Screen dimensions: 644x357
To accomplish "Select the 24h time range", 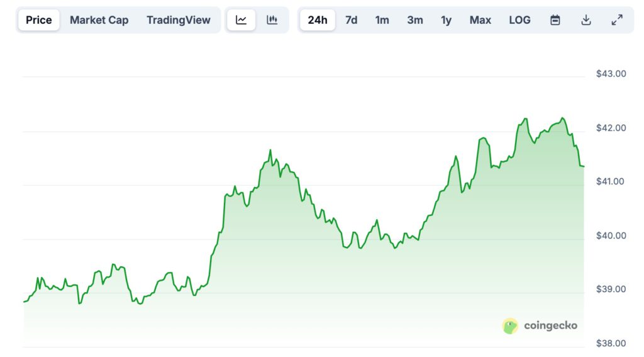I will pyautogui.click(x=318, y=20).
